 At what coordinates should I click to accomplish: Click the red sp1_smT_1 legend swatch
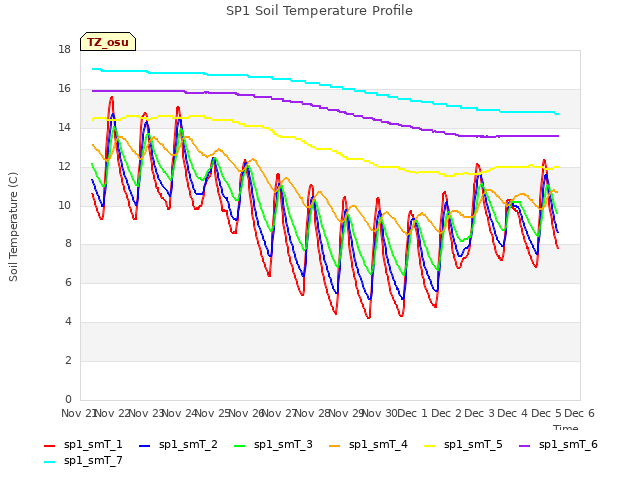(x=49, y=446)
